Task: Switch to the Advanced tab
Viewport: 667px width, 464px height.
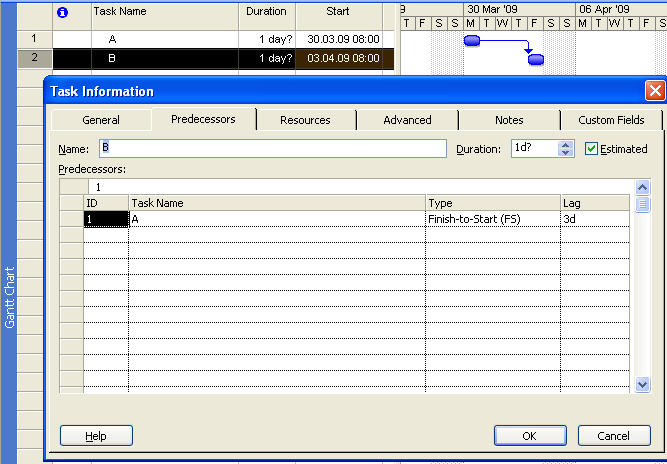Action: pyautogui.click(x=407, y=120)
